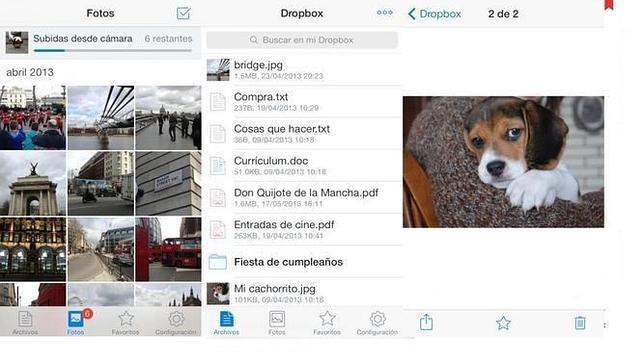This screenshot has height=362, width=644.
Task: Tap the Mi cachorrito.jpg thumbnail
Action: coord(218,293)
